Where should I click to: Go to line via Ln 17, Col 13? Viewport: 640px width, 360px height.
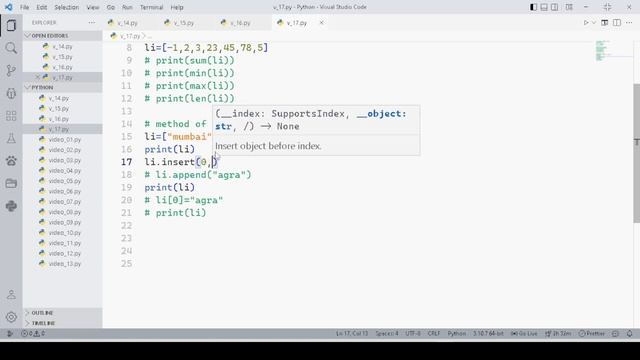pos(352,333)
